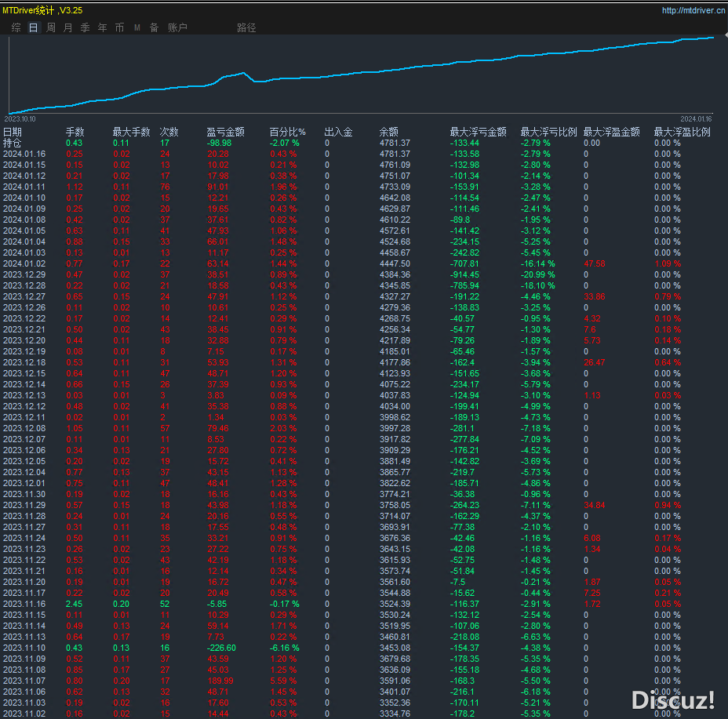728x719 pixels.
Task: Open the 账户 account tab
Action: (178, 27)
